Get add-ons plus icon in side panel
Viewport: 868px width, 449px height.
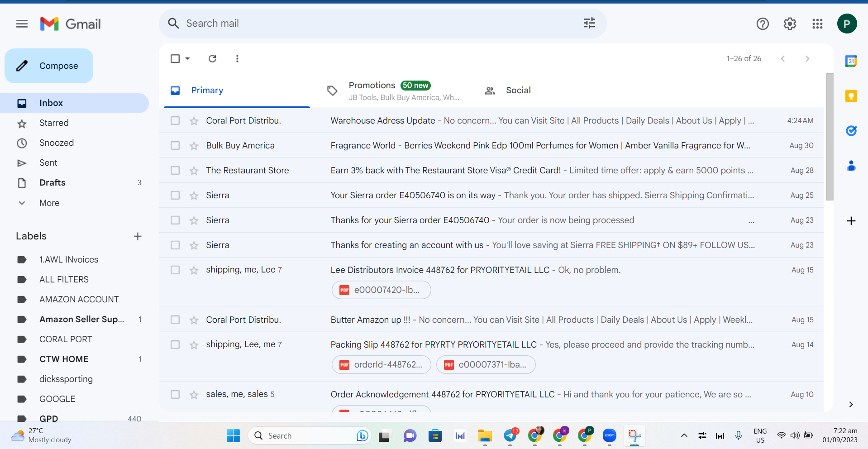click(x=851, y=221)
